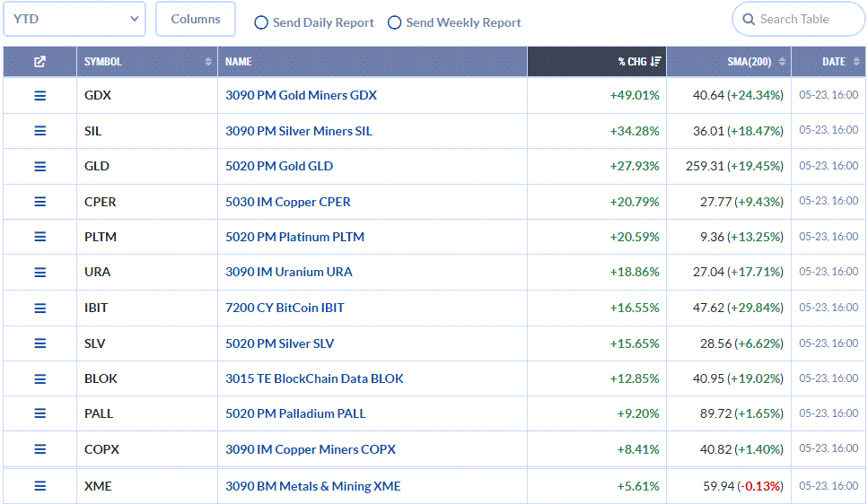Open the hamburger menu for XME row
The image size is (868, 504).
(x=39, y=486)
